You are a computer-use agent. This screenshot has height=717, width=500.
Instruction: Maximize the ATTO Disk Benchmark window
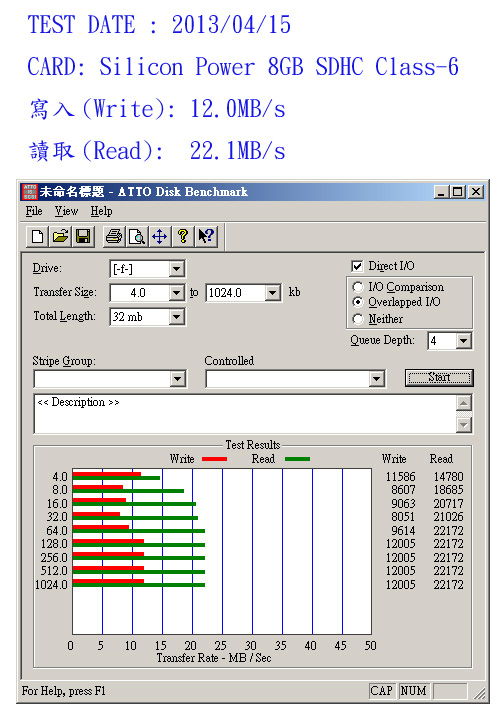pos(457,192)
